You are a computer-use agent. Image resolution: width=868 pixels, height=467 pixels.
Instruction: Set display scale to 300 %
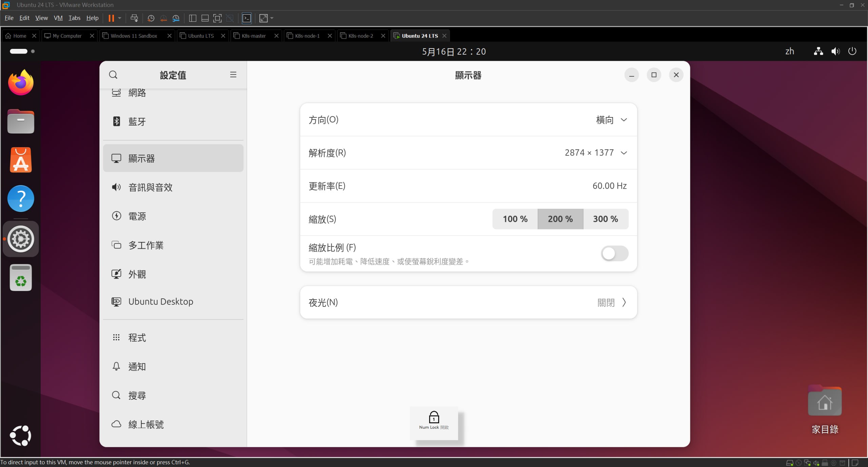click(605, 219)
